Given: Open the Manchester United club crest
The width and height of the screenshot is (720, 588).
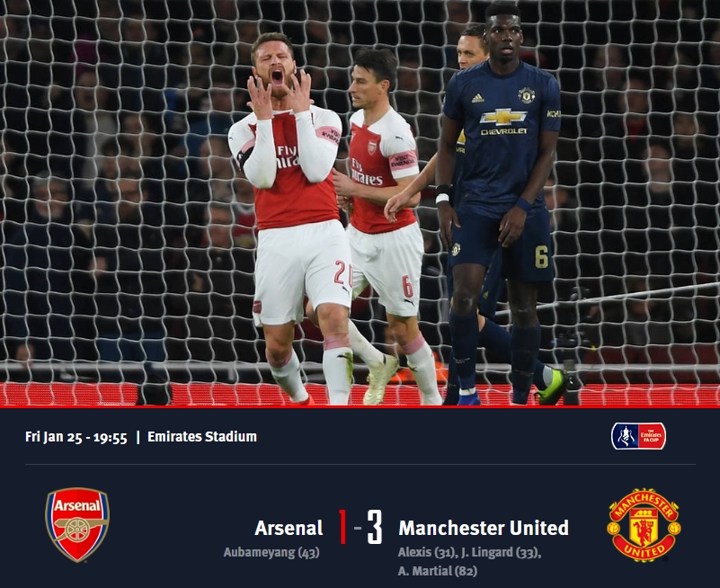Looking at the screenshot, I should [x=644, y=525].
